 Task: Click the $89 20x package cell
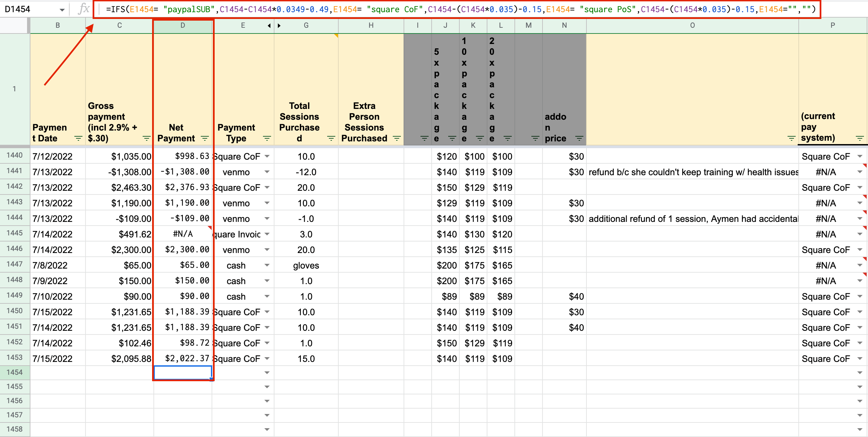point(501,296)
